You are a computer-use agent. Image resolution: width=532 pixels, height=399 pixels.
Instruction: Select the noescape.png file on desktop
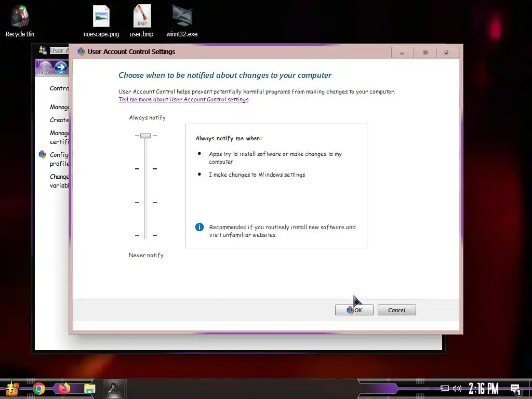[x=101, y=21]
